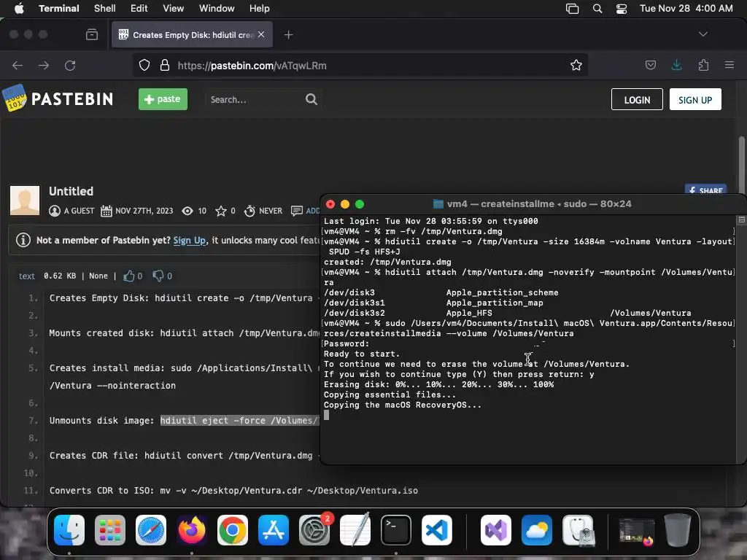Screen dimensions: 747x560
Task: Click the text syntax label link
Action: pos(27,276)
